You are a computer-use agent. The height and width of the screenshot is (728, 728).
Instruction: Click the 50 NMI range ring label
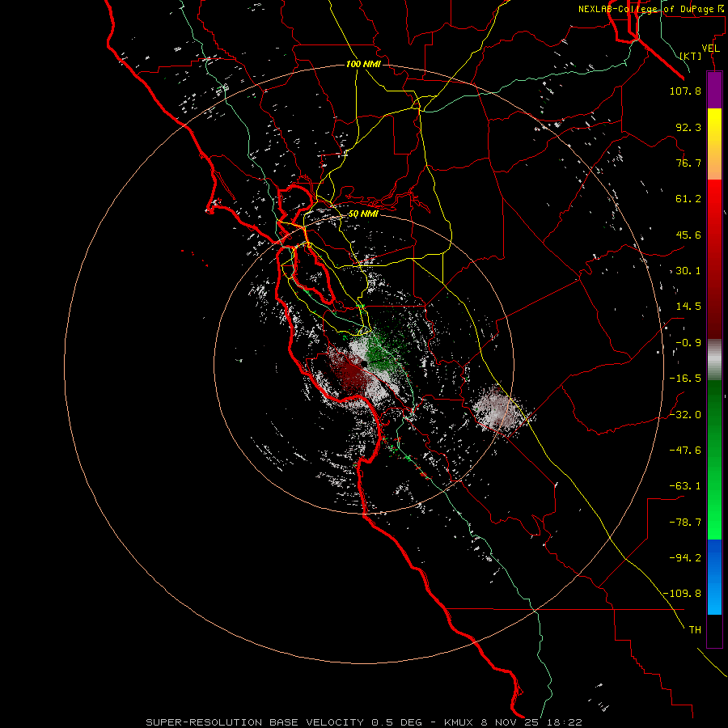[x=363, y=214]
